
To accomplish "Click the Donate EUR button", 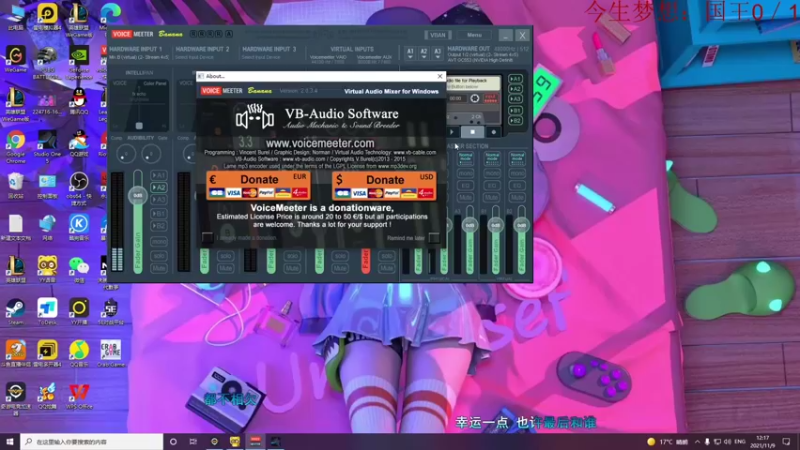I will (258, 185).
